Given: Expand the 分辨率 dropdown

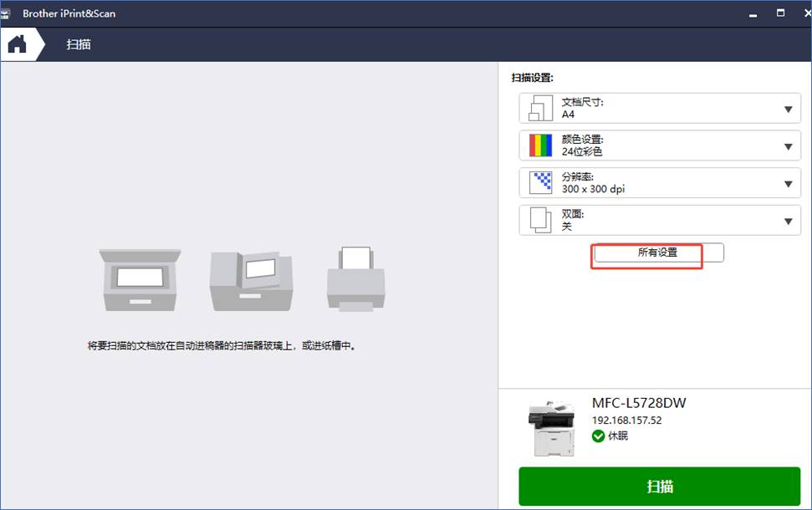Looking at the screenshot, I should click(x=786, y=183).
